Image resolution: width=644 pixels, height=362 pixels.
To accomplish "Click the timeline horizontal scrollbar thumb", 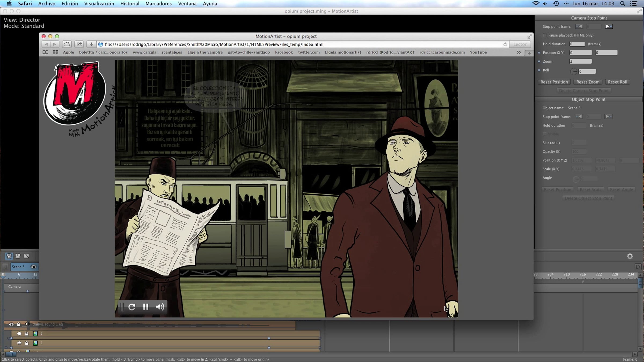I will tap(11, 354).
